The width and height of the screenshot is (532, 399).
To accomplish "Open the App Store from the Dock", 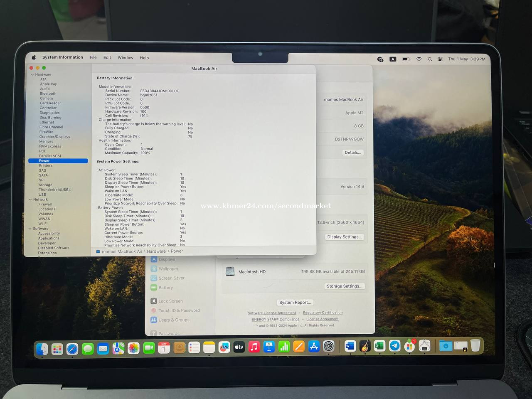I will click(x=314, y=346).
